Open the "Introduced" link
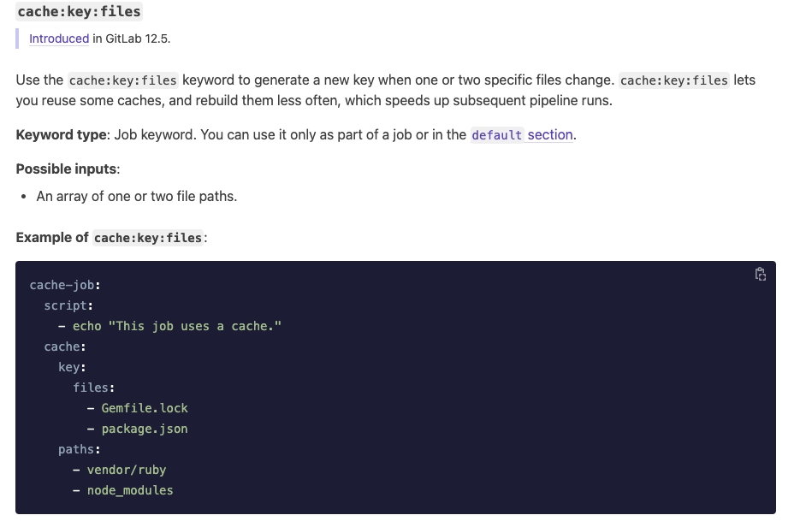Screen dimensions: 812x527 (59, 38)
